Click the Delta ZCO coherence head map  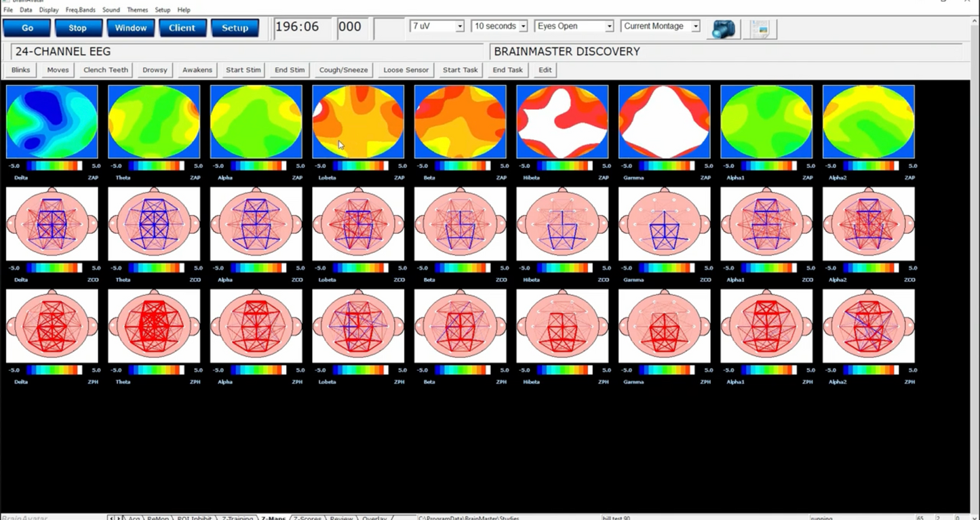tap(52, 224)
